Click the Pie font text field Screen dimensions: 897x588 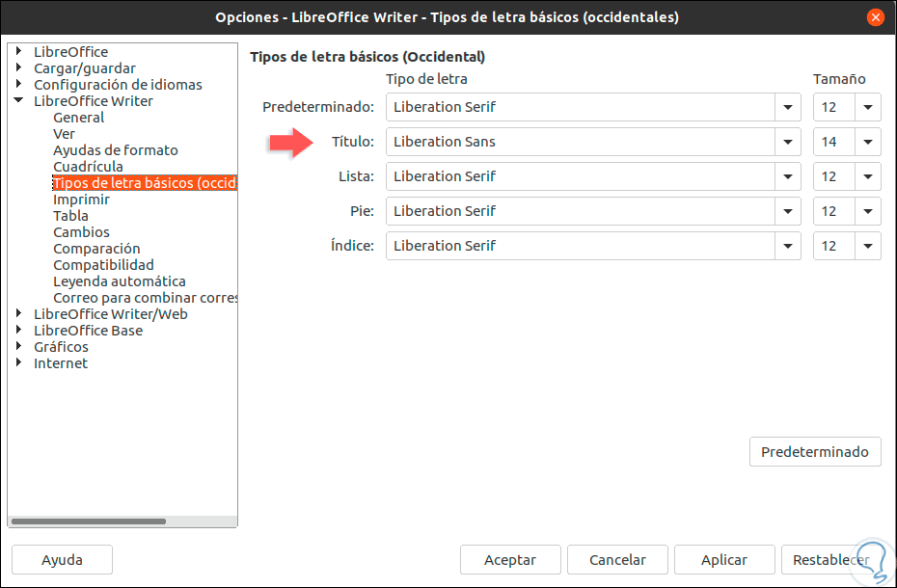581,211
